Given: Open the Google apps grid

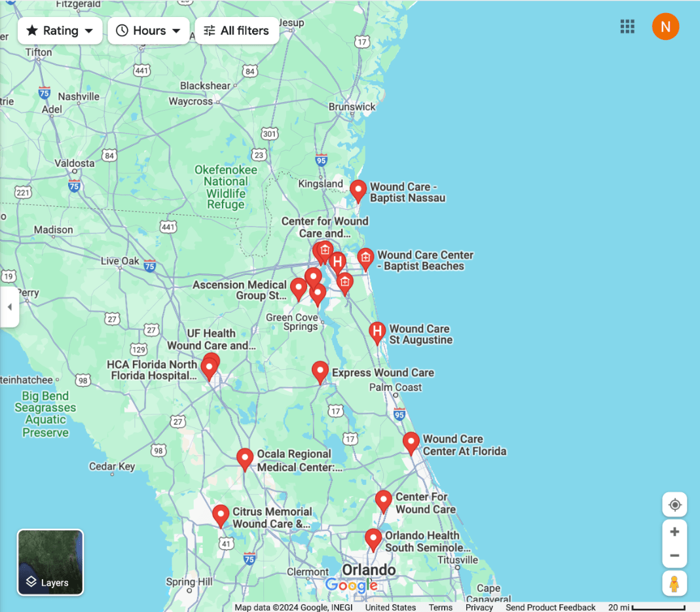Looking at the screenshot, I should (627, 27).
